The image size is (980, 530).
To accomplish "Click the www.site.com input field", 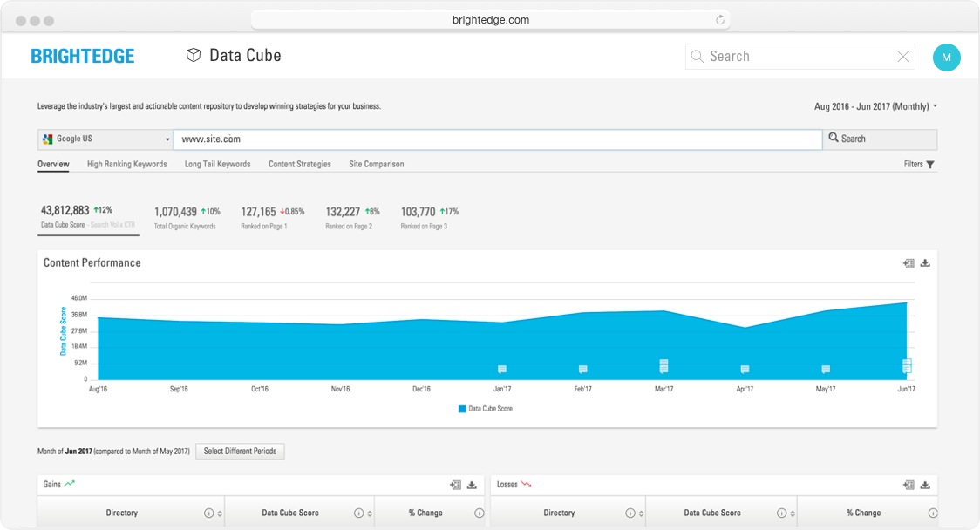I will point(497,139).
